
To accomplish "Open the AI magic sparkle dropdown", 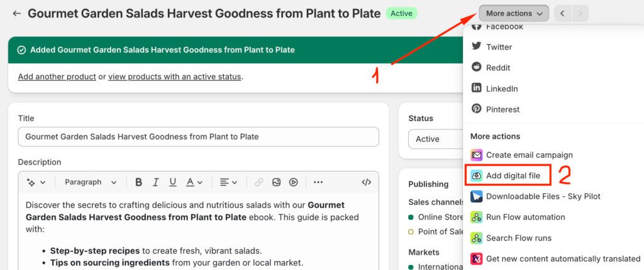I will (36, 182).
